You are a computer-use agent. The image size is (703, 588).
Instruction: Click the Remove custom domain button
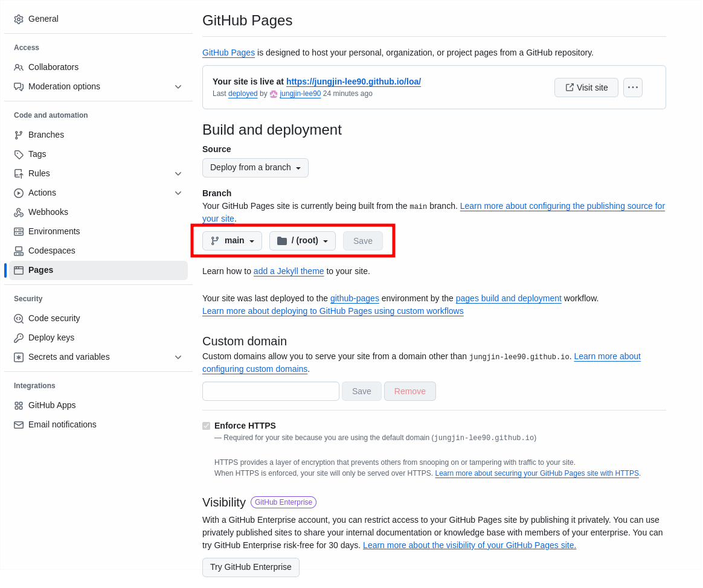[x=410, y=391]
